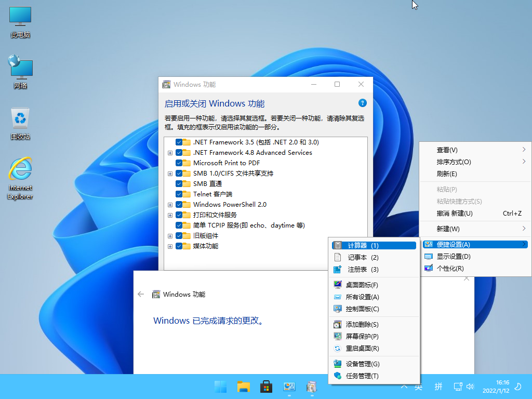Open Registry editor 注册表 icon
The image size is (532, 399).
[338, 270]
